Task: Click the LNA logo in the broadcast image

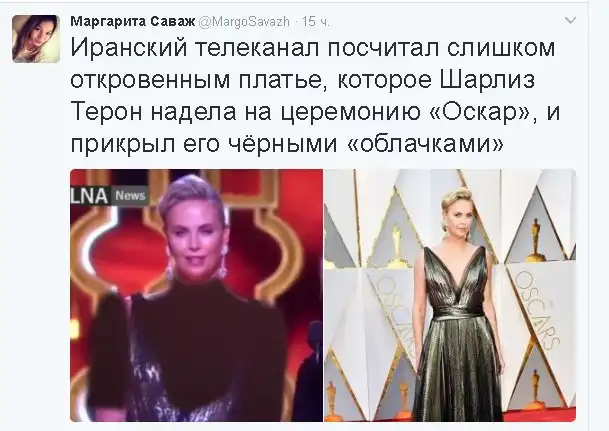Action: click(x=89, y=195)
